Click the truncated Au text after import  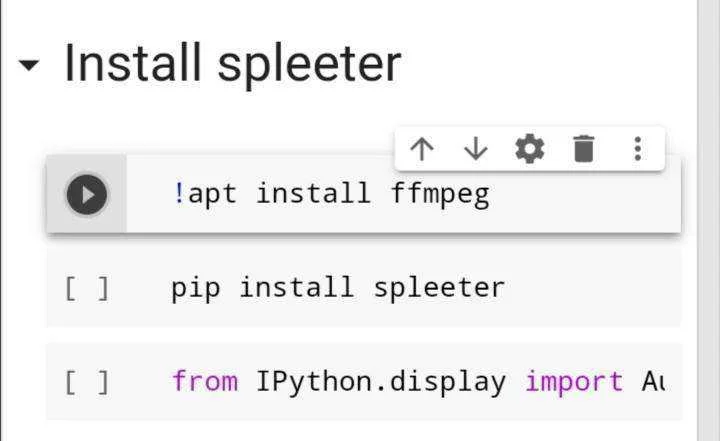click(x=653, y=381)
